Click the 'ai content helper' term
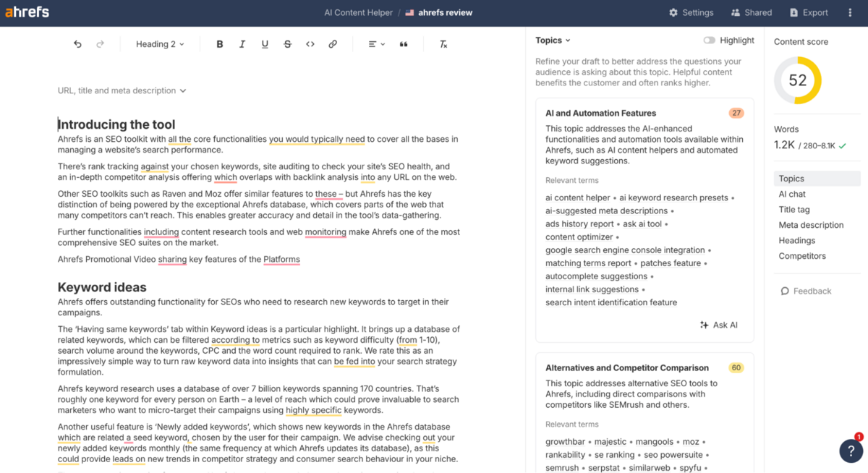868x473 pixels. 578,197
